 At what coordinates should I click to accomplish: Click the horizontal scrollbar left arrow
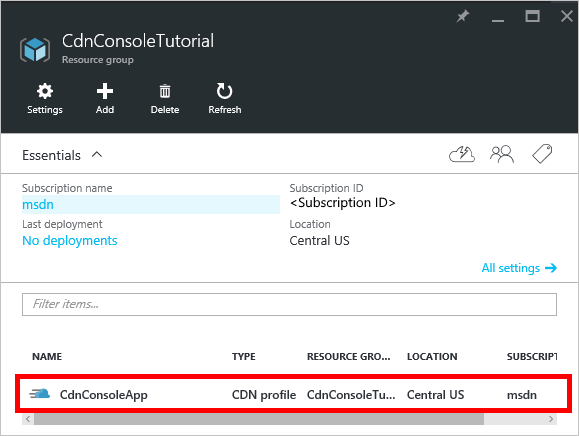coord(28,419)
